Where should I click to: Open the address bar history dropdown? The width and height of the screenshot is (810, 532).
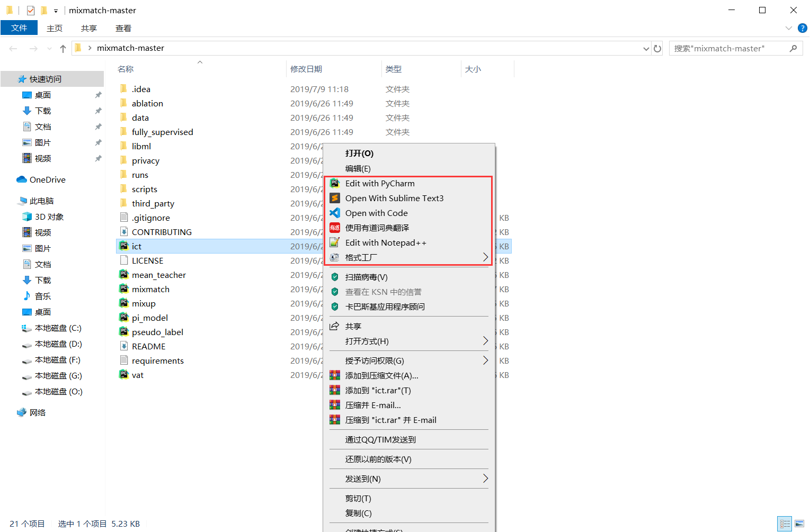[x=646, y=48]
